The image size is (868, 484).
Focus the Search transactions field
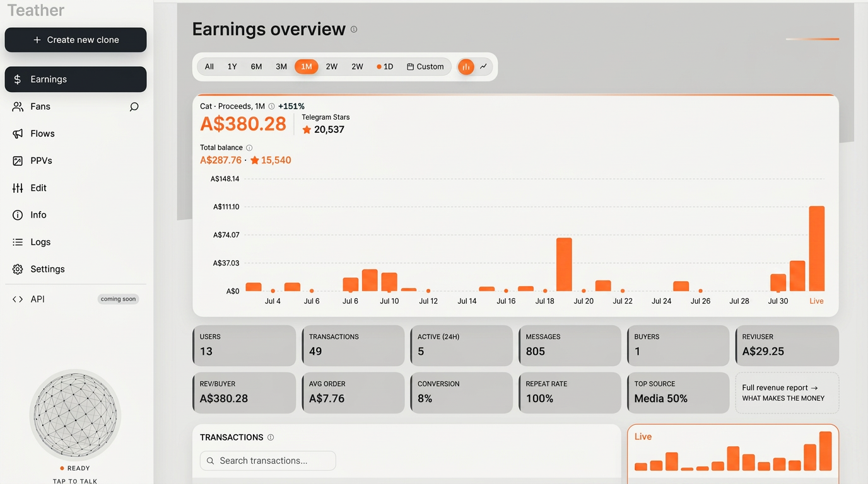pyautogui.click(x=268, y=461)
